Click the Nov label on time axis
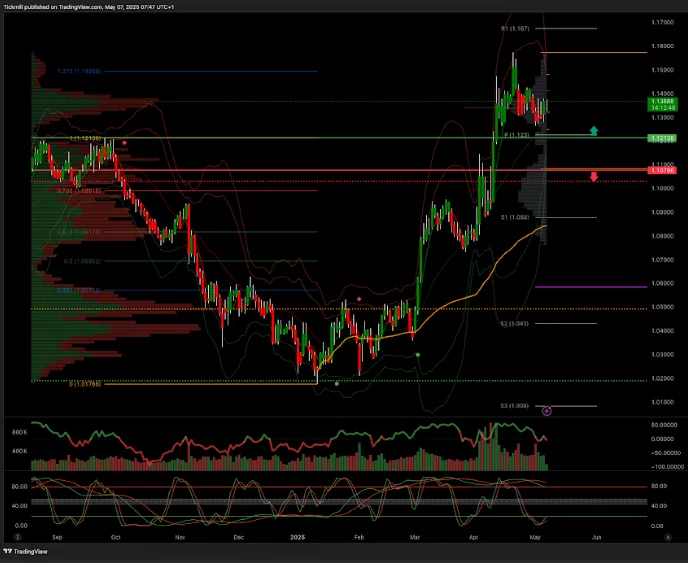This screenshot has width=688, height=563. [x=181, y=537]
